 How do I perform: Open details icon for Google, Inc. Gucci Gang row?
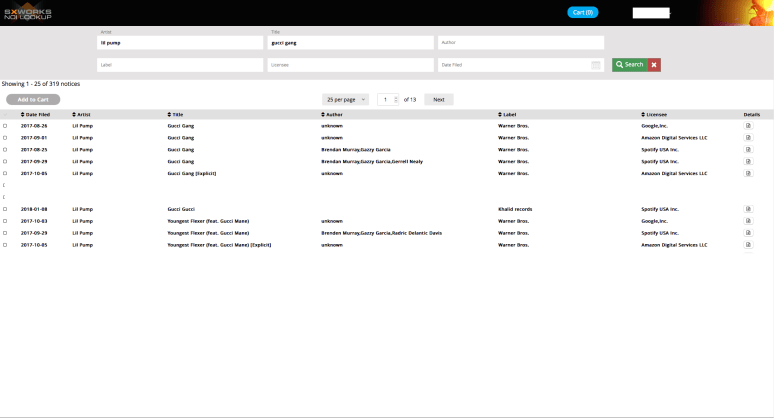click(748, 126)
